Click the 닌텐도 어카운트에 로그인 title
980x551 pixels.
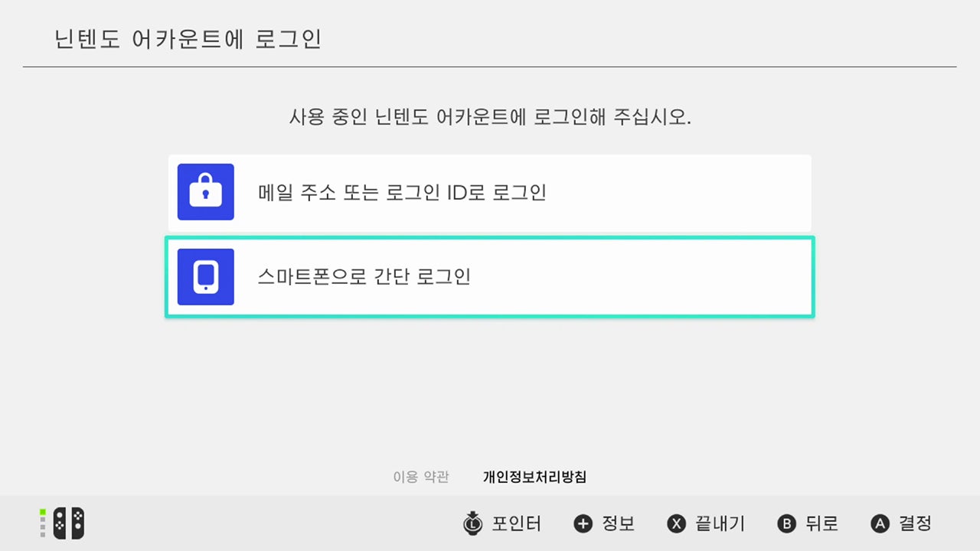[188, 40]
